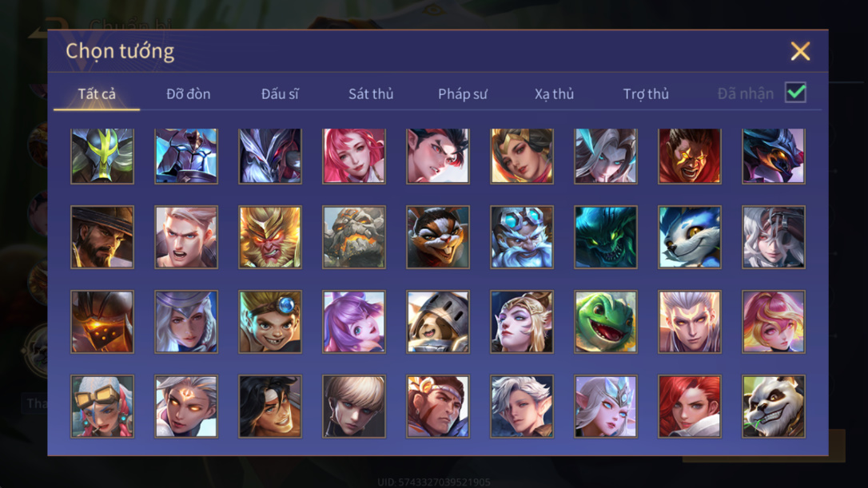The height and width of the screenshot is (488, 868).
Task: Pick the purple-haired girl hero portrait
Action: 354,322
